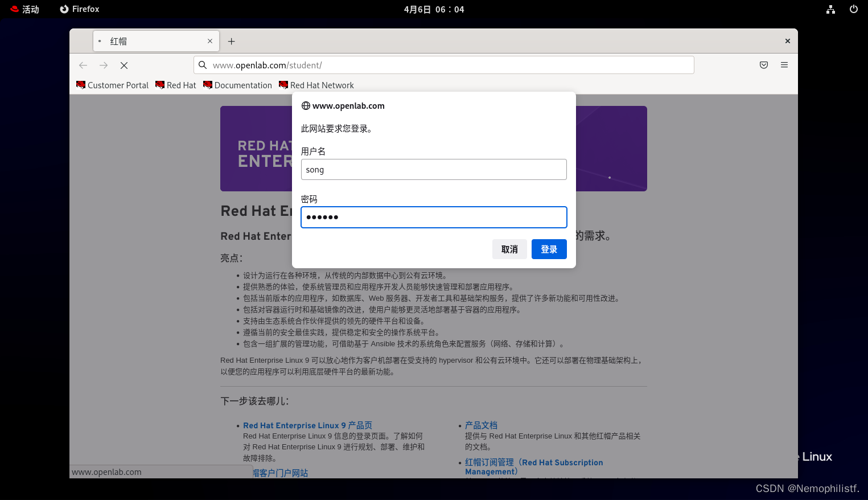Viewport: 868px width, 500px height.
Task: Click the back navigation arrow
Action: [x=83, y=65]
